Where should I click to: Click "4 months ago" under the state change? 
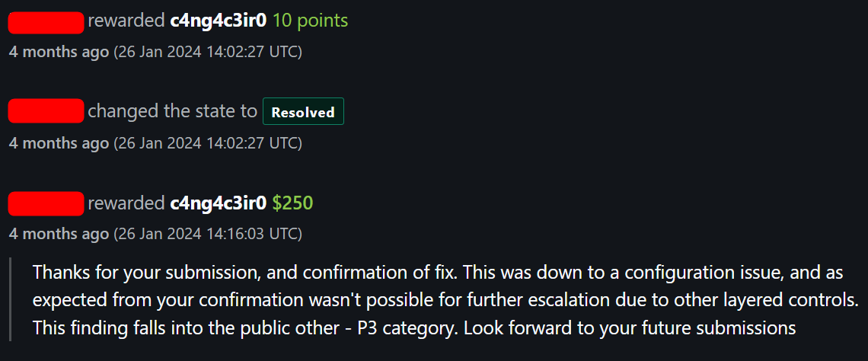[x=59, y=143]
